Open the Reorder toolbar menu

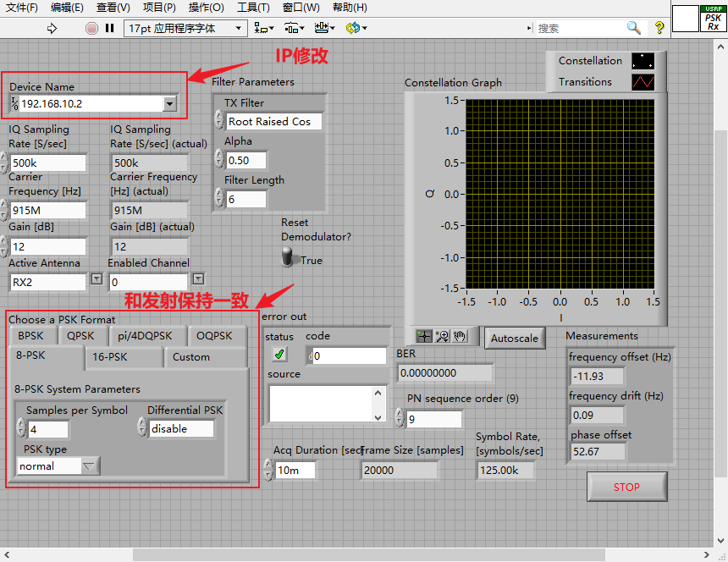[356, 28]
